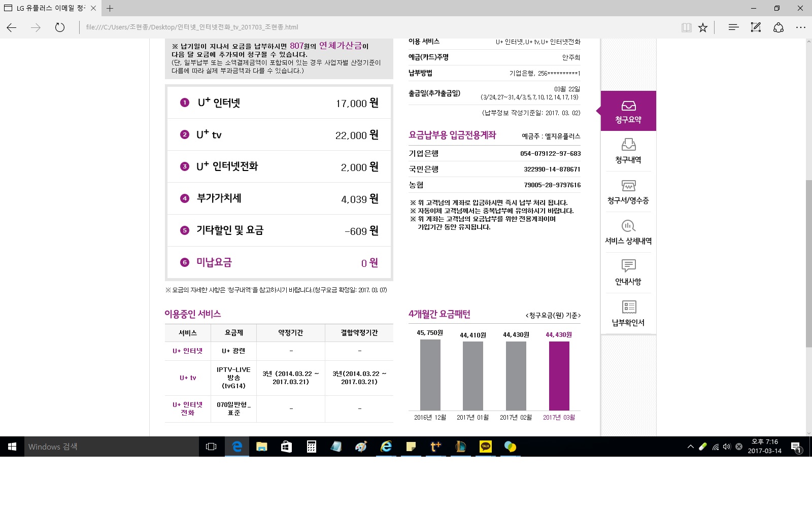Click the 2017년 03월 purple chart bar
The width and height of the screenshot is (812, 513).
tap(559, 375)
